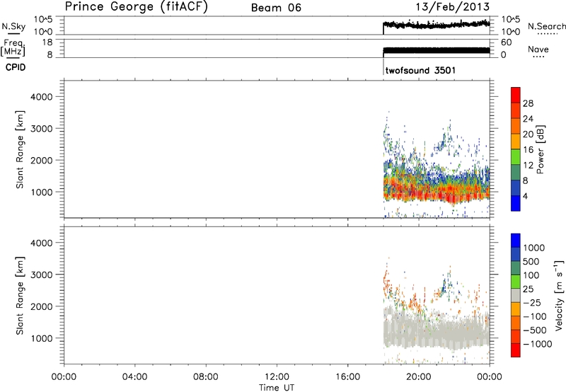Click the '04:00' time tick label
The width and height of the screenshot is (566, 392).
click(134, 377)
